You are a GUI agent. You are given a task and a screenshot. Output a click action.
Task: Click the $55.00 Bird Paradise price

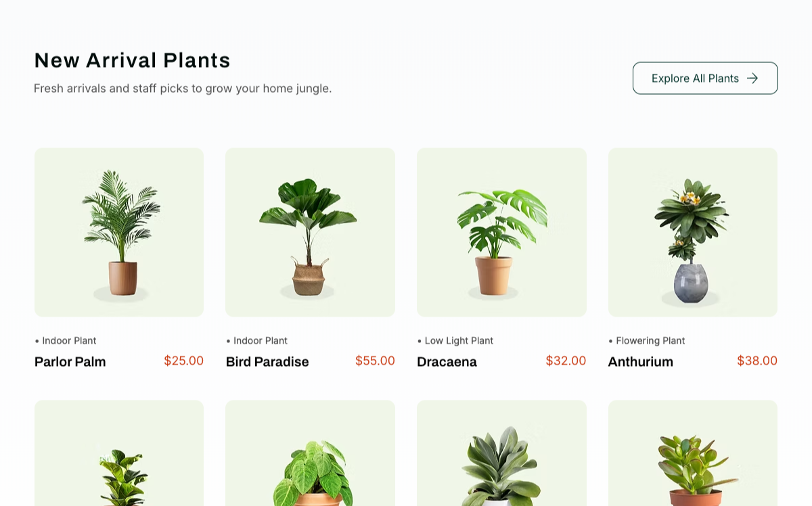(x=375, y=361)
